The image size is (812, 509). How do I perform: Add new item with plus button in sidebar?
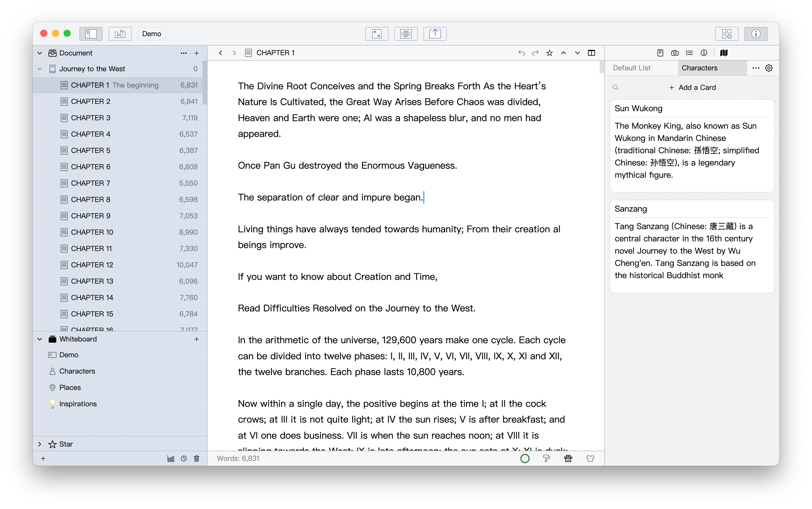(x=198, y=52)
